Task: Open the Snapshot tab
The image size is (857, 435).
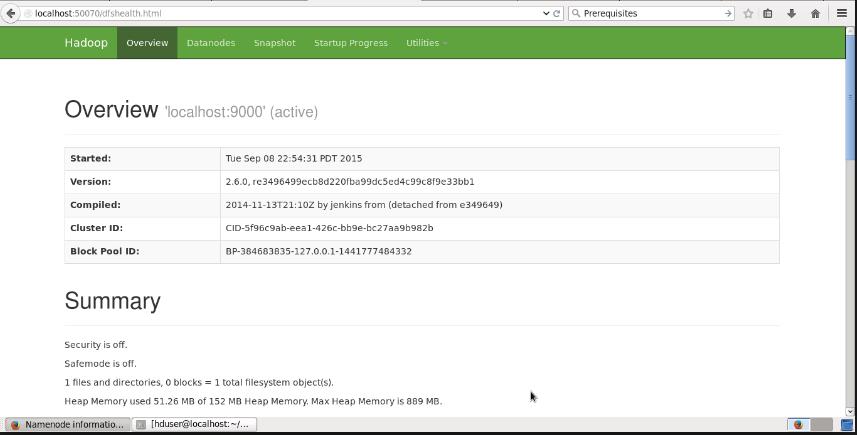Action: tap(274, 43)
